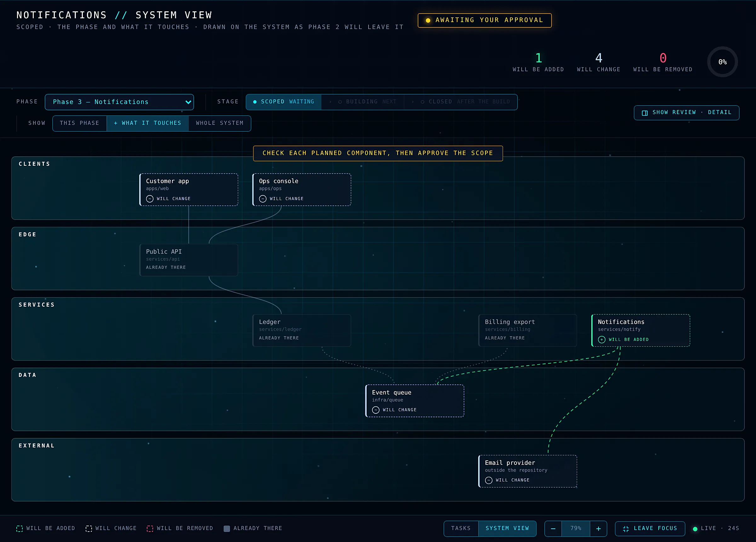The image size is (756, 542).
Task: Click the Check Each Planned Component banner
Action: coord(378,153)
